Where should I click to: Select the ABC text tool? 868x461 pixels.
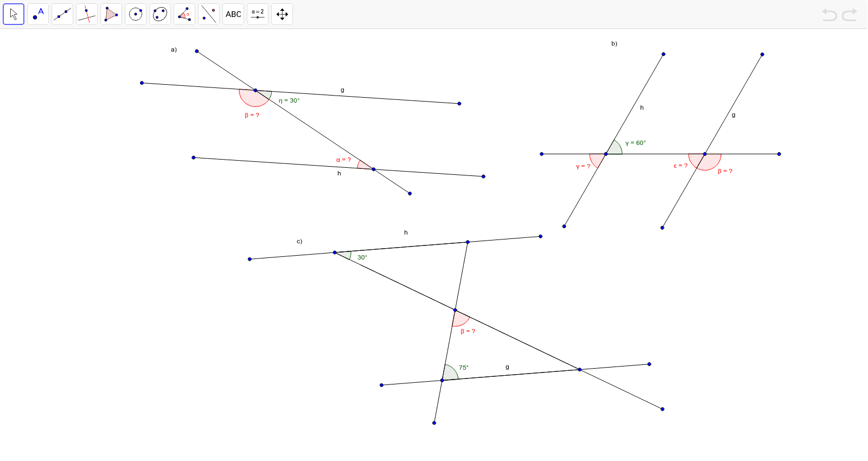click(233, 14)
